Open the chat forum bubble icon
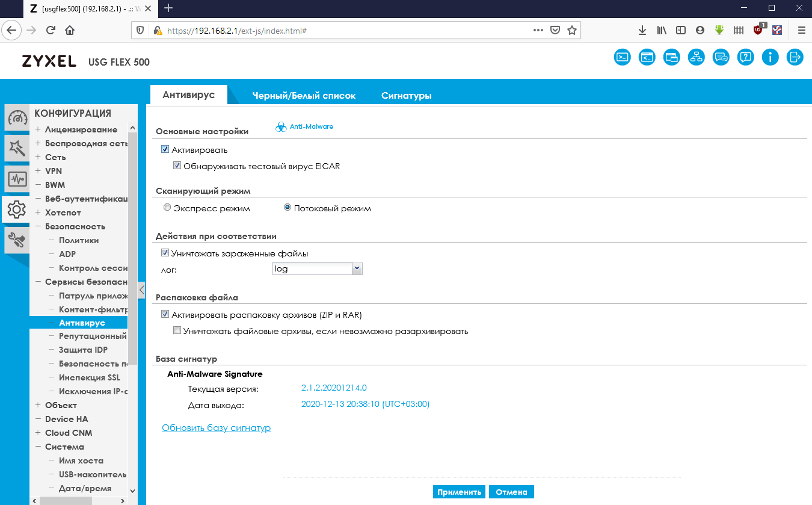This screenshot has height=505, width=812. pyautogui.click(x=721, y=57)
